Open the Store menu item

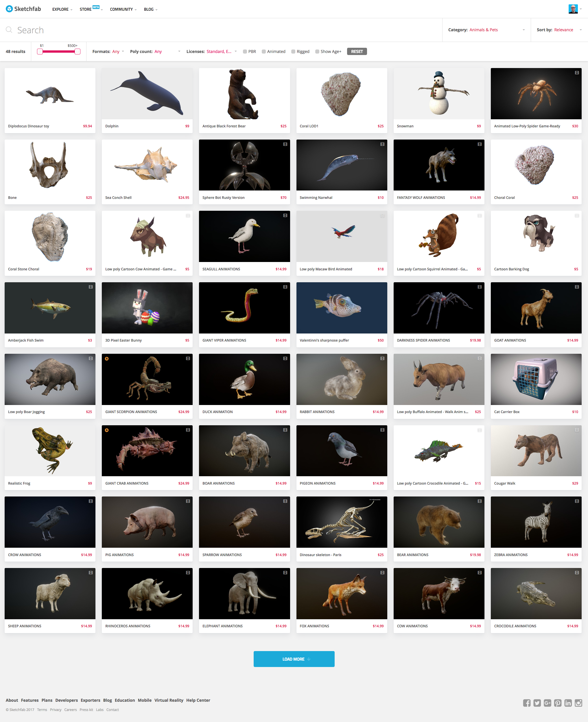pos(87,8)
